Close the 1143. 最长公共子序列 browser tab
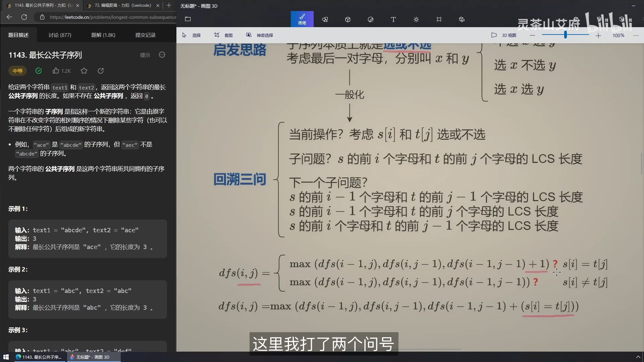Viewport: 644px width, 362px height. tap(78, 5)
